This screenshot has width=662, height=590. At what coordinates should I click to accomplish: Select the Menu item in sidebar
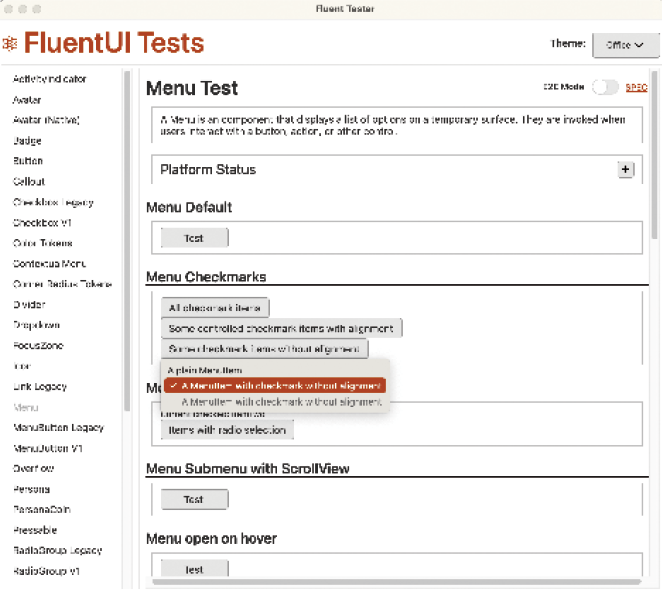pyautogui.click(x=26, y=407)
